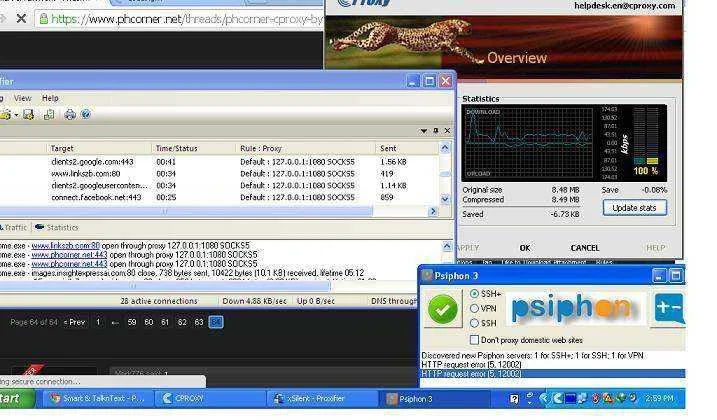Click Update stats button in CProxy

coord(634,208)
